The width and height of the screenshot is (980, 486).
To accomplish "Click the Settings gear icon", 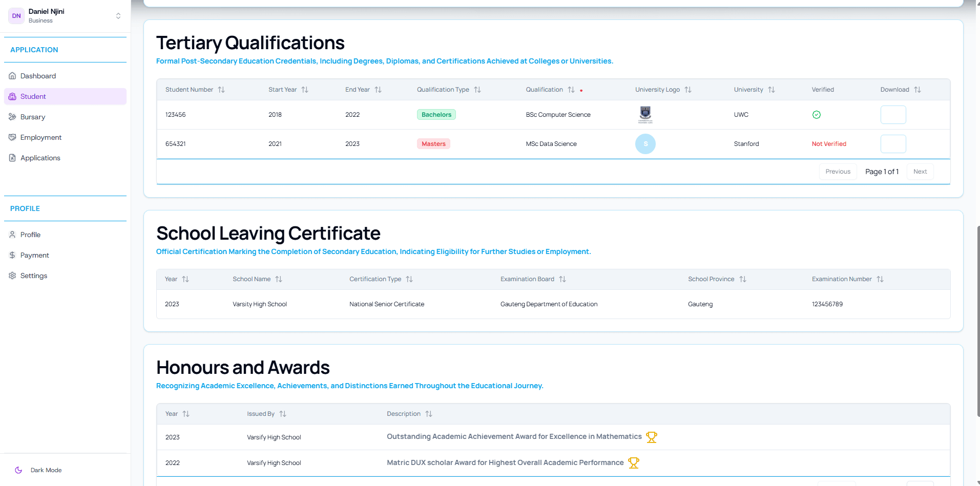I will point(12,276).
